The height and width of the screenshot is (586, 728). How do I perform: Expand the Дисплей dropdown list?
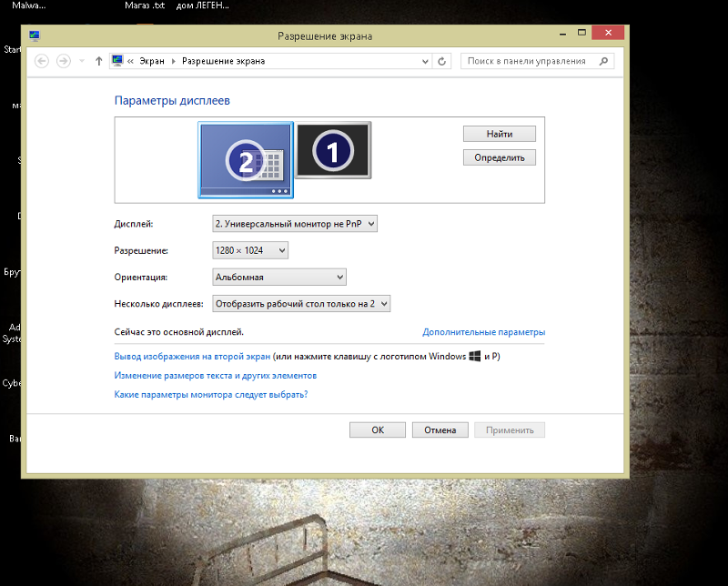click(295, 223)
